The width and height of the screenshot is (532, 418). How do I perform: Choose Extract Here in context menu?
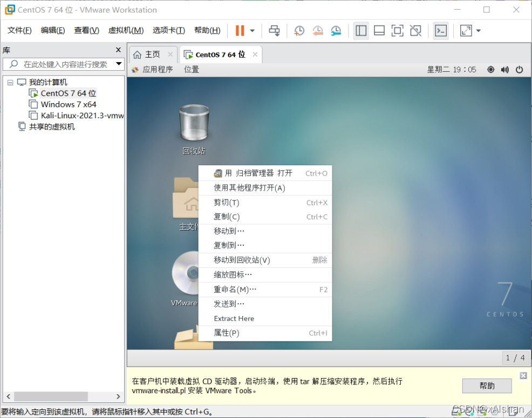click(265, 319)
